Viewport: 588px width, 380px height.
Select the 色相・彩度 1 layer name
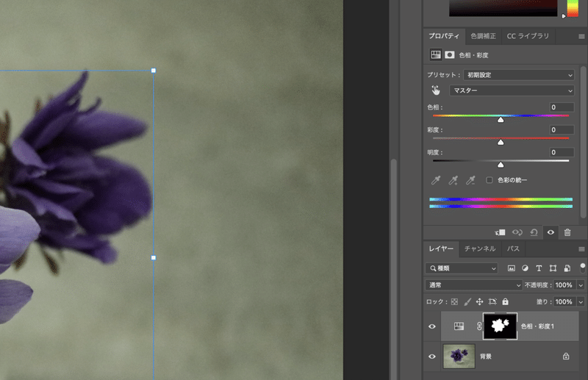pyautogui.click(x=537, y=326)
